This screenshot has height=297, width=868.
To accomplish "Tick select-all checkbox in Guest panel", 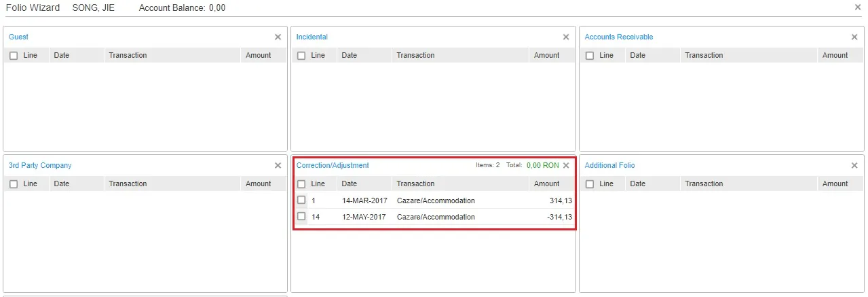I will 14,56.
